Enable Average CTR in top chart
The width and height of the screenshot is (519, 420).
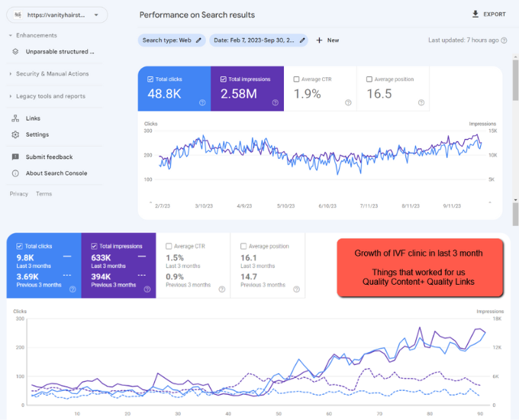point(296,79)
